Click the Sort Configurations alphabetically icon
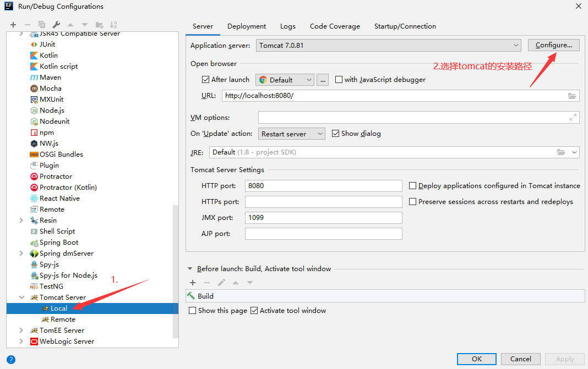Viewport: 588px width, 369px height. [x=113, y=25]
